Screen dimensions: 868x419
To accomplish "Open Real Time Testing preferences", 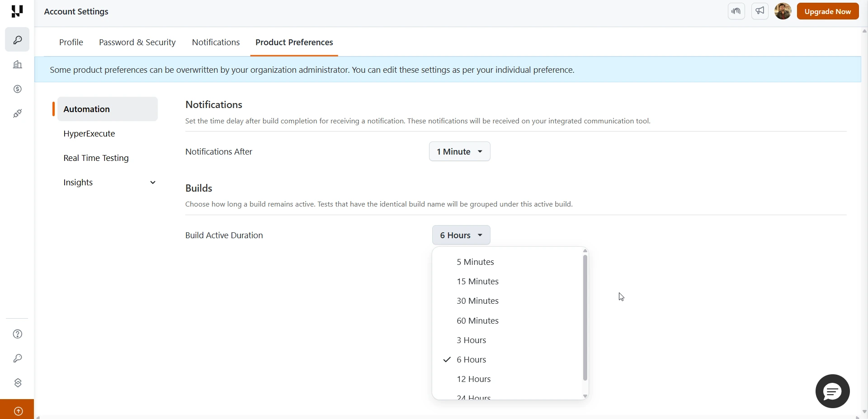I will [x=96, y=158].
